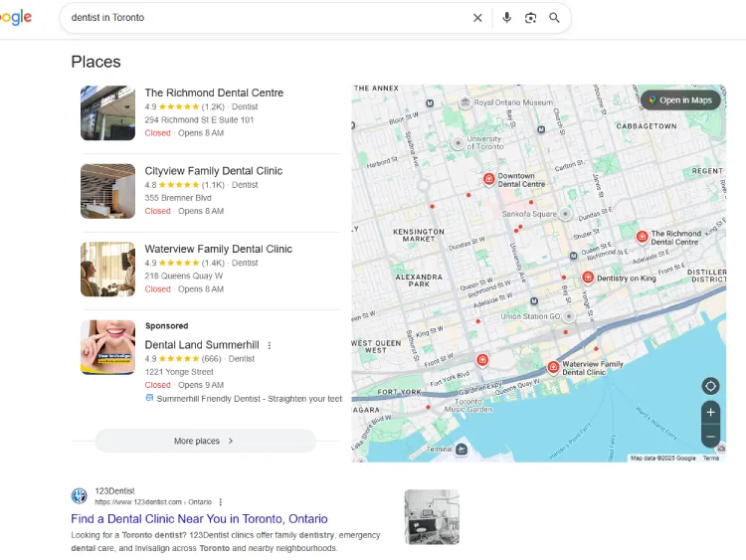746x560 pixels.
Task: Open 123Dentist result three-dot menu
Action: (220, 502)
